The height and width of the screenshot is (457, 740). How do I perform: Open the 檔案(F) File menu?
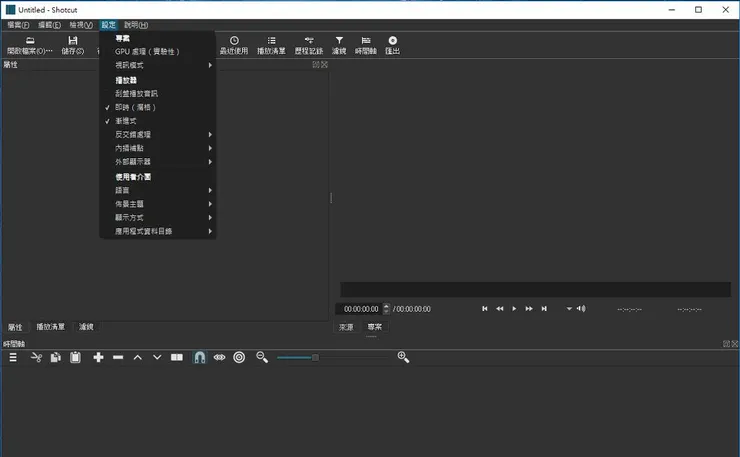tap(18, 25)
